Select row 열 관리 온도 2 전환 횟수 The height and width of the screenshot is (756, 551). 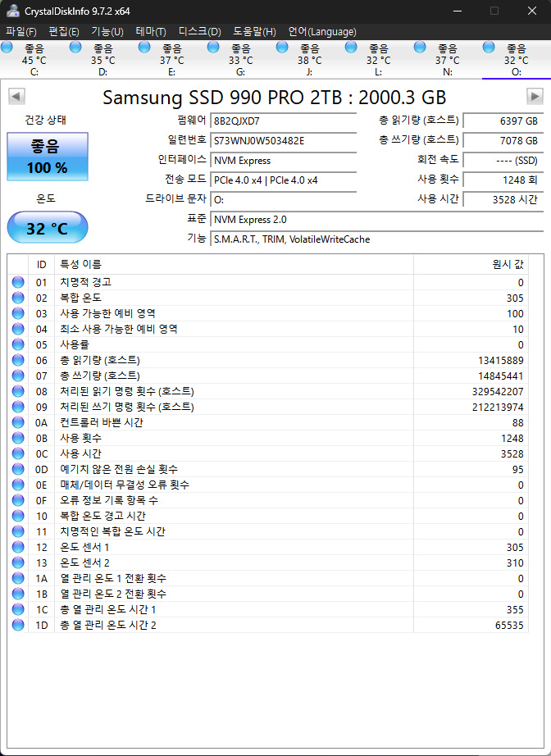tap(268, 594)
